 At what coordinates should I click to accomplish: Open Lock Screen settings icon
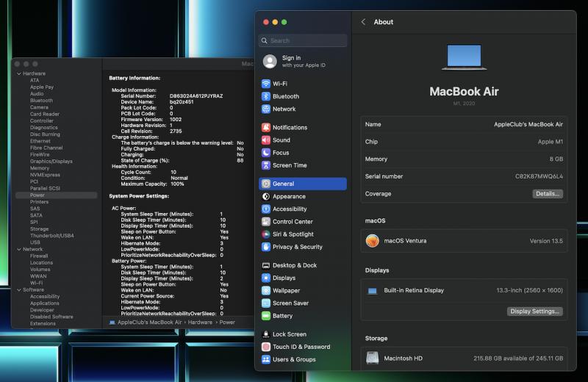click(266, 334)
